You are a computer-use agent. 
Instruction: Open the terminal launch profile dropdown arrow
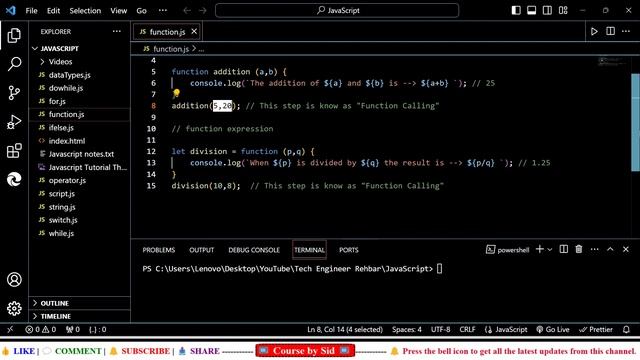click(x=550, y=249)
